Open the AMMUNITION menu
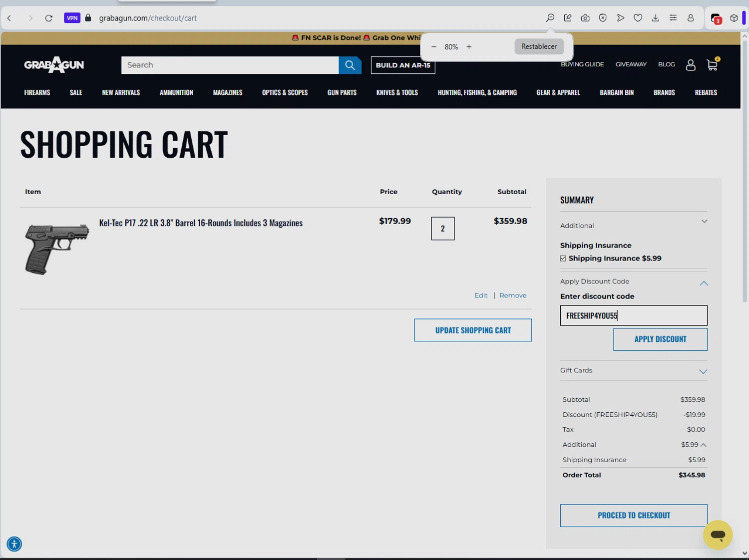This screenshot has height=560, width=749. click(176, 92)
